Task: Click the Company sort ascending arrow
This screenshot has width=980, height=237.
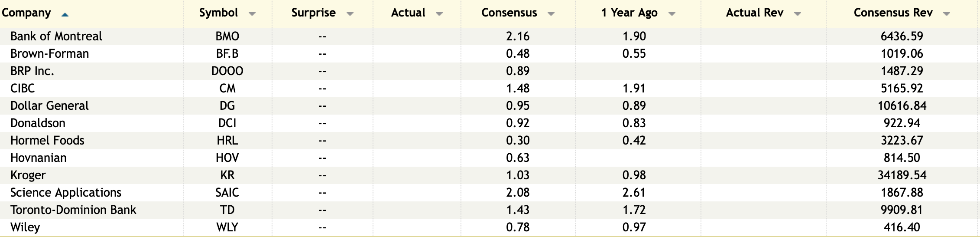Action: point(65,15)
